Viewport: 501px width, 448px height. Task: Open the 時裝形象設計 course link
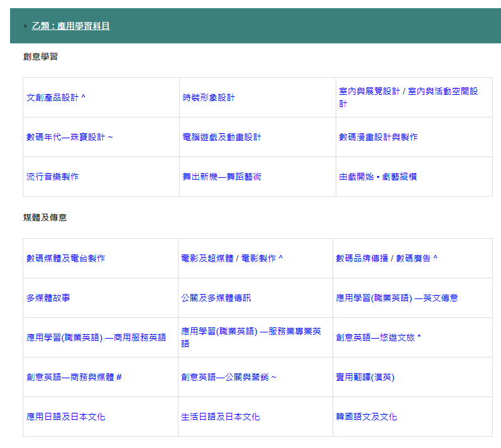(x=209, y=98)
